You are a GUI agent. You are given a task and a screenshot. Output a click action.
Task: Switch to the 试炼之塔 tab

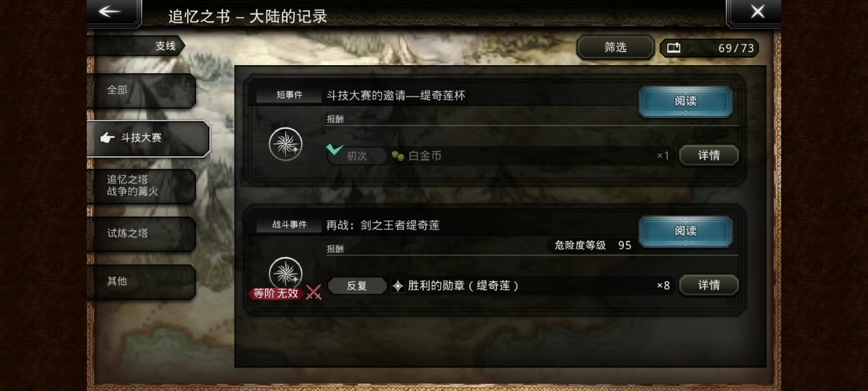[x=141, y=234]
